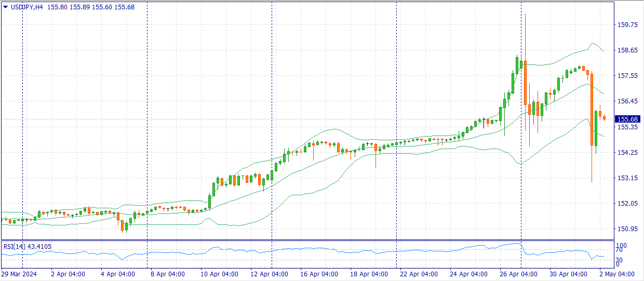
Task: Click the RSI scale value 100
Action: point(622,245)
